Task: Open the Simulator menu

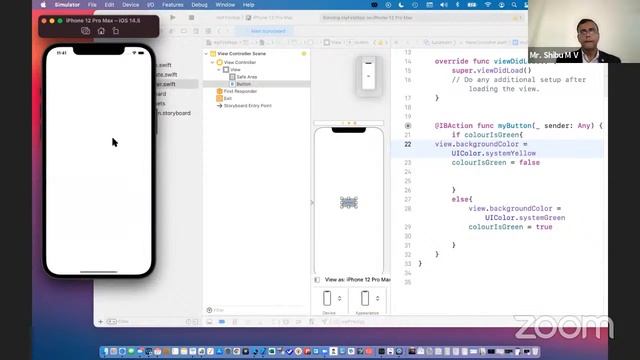Action: [x=67, y=5]
